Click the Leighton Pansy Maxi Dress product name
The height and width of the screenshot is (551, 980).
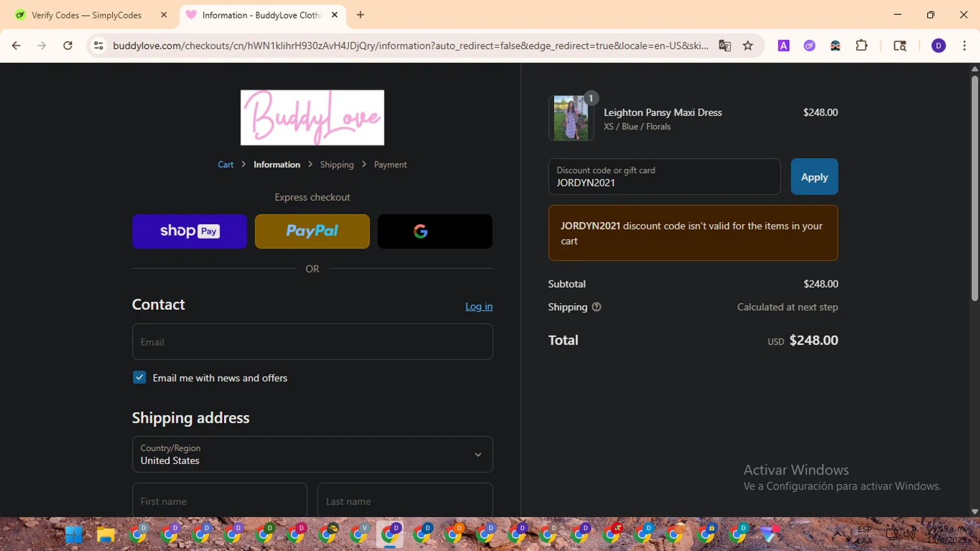point(662,112)
